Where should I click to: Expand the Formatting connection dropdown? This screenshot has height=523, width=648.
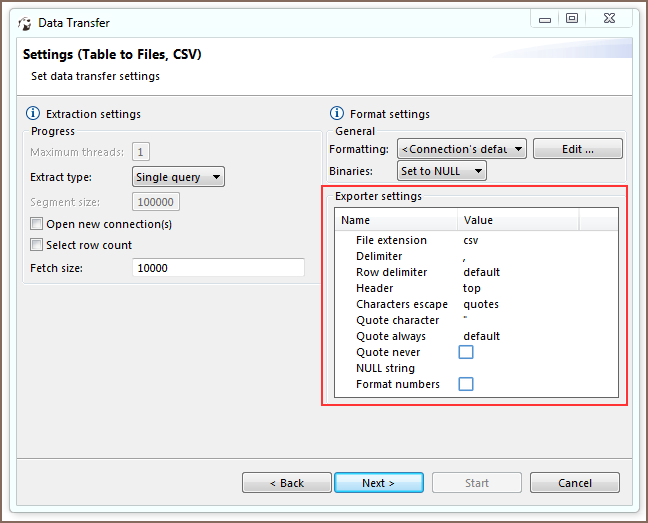coord(461,149)
